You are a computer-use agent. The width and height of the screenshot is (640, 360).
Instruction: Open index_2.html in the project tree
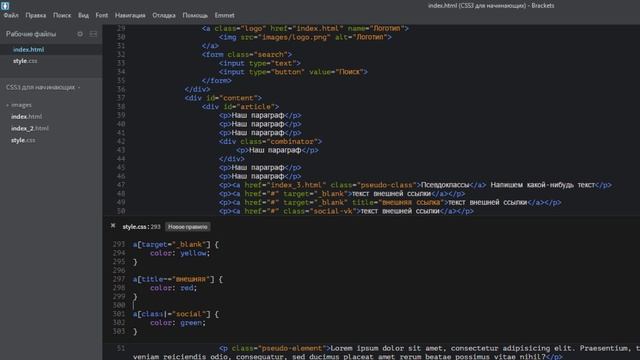30,129
